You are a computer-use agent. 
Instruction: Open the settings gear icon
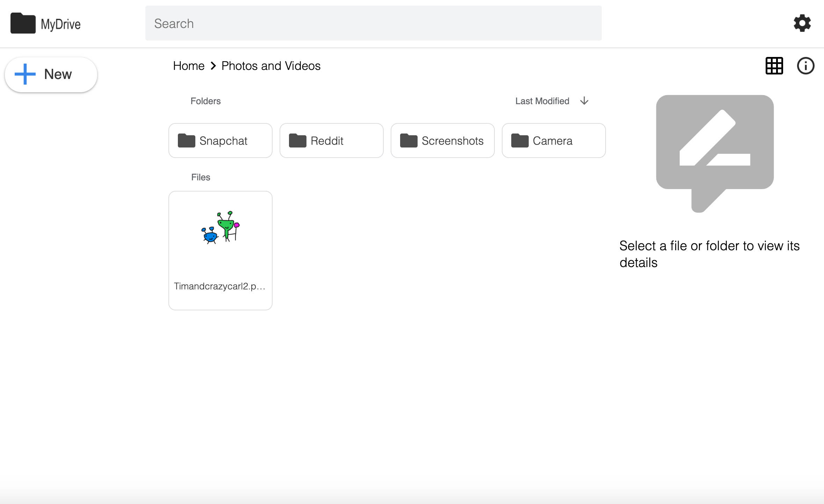[802, 23]
